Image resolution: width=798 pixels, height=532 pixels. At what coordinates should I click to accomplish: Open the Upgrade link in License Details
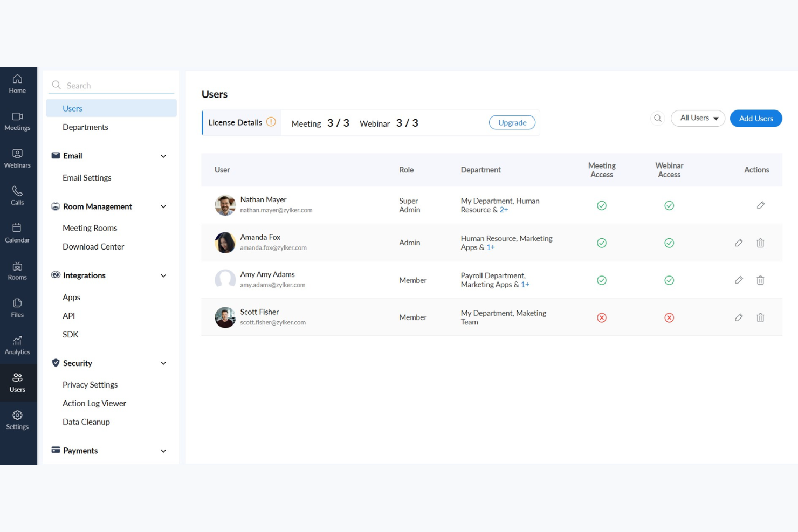(x=512, y=122)
